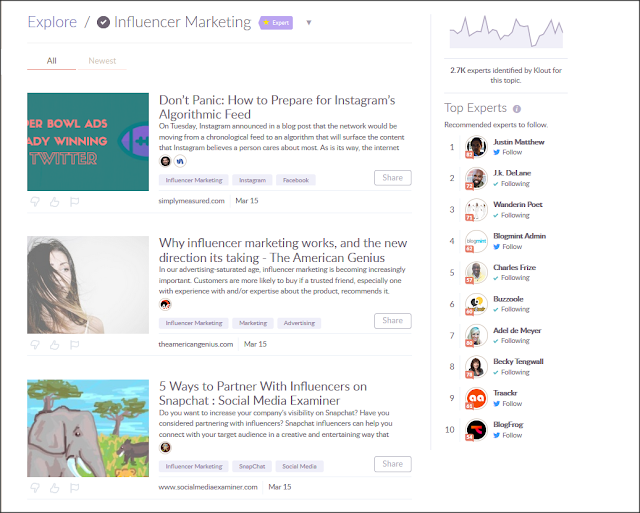The image size is (640, 513).
Task: Select the Instagram topic tag
Action: point(252,180)
